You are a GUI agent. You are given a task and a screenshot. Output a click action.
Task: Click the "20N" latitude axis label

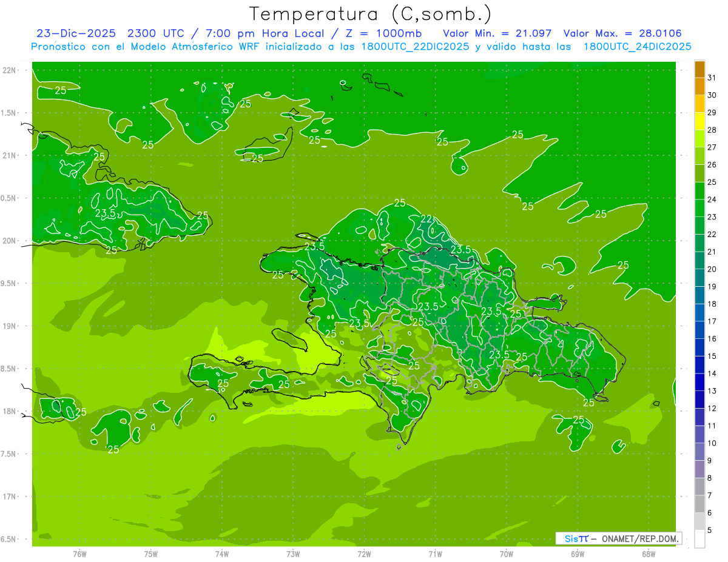(9, 241)
